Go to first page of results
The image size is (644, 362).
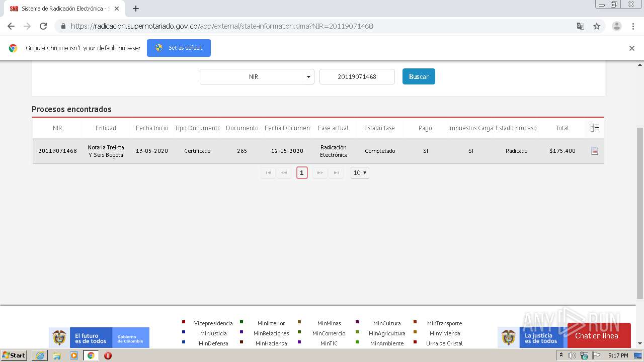268,172
